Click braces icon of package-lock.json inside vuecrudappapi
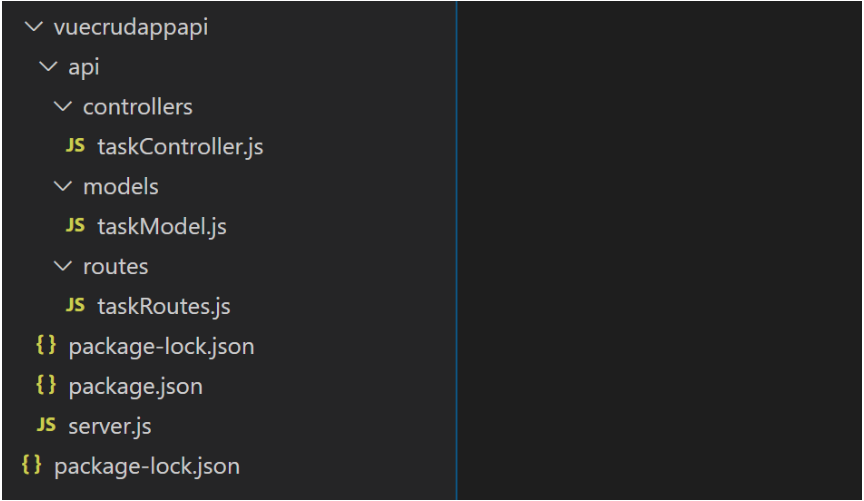The height and width of the screenshot is (501, 864). point(46,346)
